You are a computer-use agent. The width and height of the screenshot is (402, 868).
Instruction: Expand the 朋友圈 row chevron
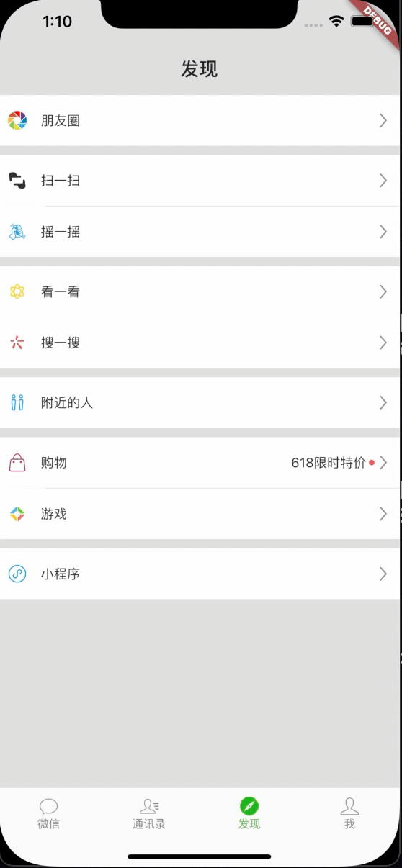click(x=383, y=121)
